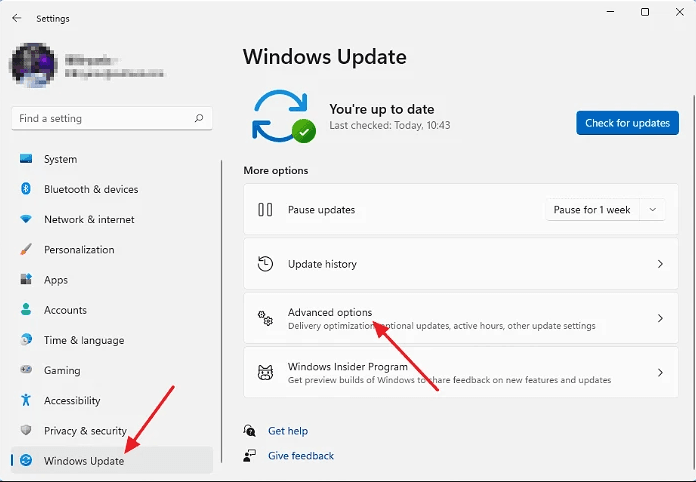Go back using the back arrow
Image resolution: width=696 pixels, height=482 pixels.
pos(17,18)
